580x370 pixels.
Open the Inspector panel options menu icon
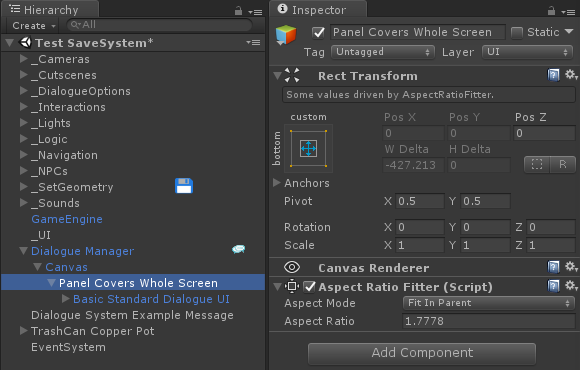[x=568, y=12]
